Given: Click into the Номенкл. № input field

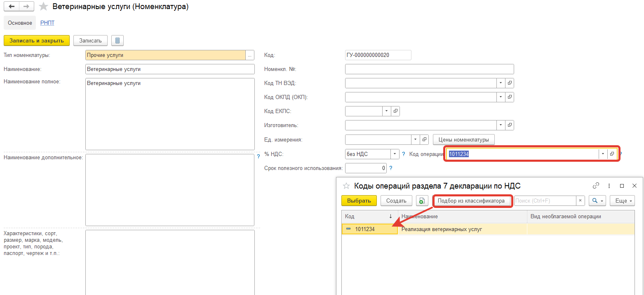Looking at the screenshot, I should pos(429,69).
